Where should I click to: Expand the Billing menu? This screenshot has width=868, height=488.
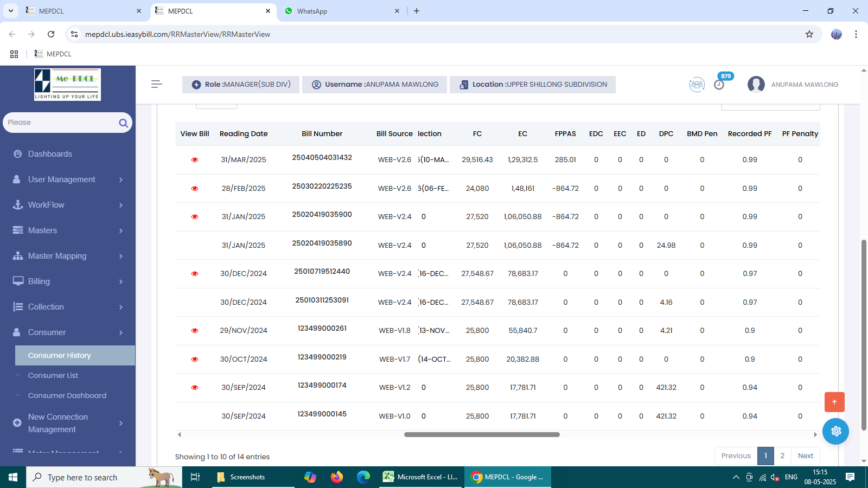[68, 281]
